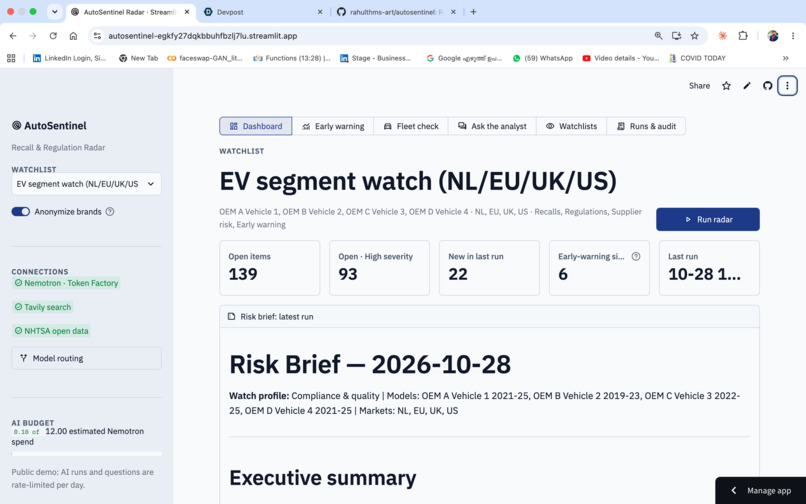Open the Video details YouTube bookmark
806x504 pixels.
(620, 58)
